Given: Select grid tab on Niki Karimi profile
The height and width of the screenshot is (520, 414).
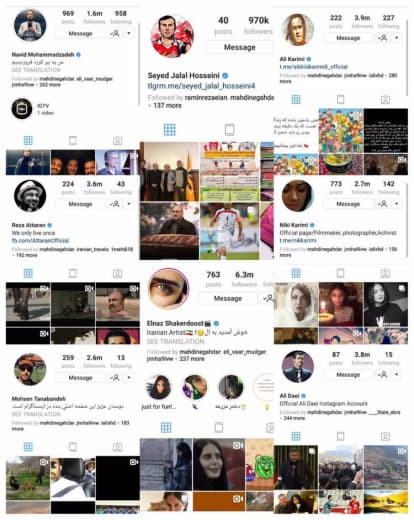Looking at the screenshot, I should tap(296, 273).
